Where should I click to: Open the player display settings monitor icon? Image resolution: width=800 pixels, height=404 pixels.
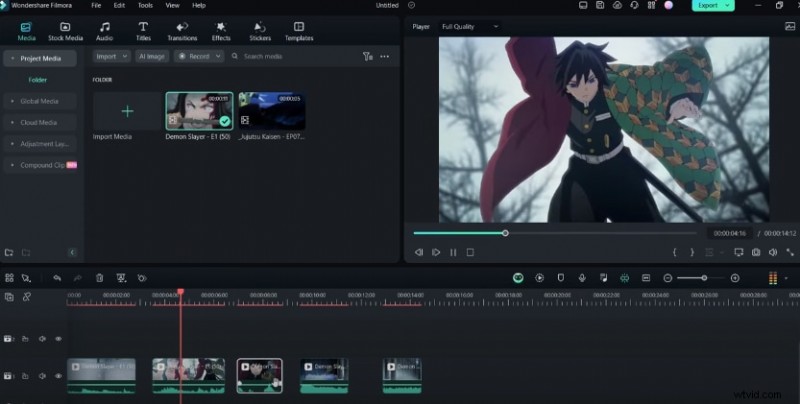click(x=738, y=252)
